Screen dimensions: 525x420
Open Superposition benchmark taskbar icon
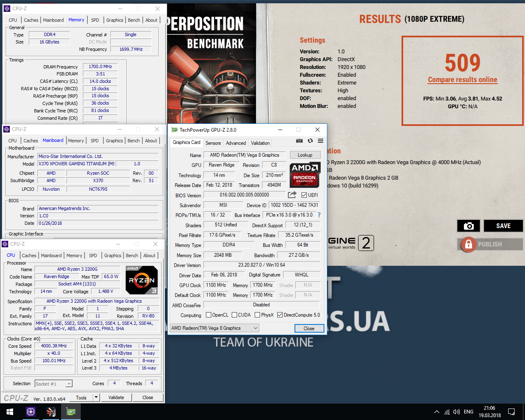(x=51, y=412)
